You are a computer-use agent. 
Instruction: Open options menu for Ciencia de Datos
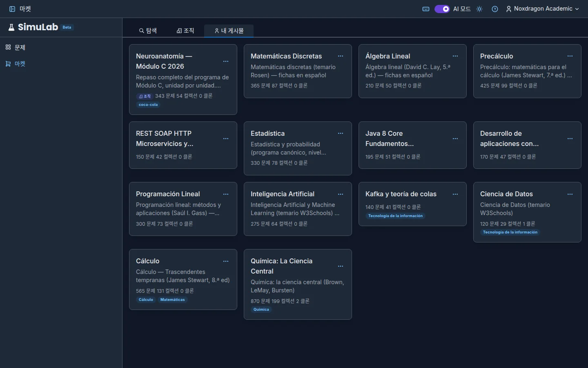click(x=570, y=194)
